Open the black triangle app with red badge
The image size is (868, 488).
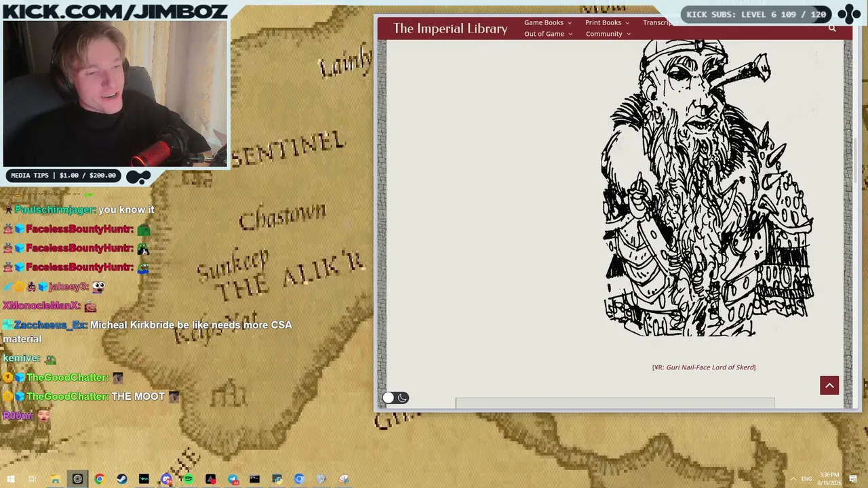point(211,479)
